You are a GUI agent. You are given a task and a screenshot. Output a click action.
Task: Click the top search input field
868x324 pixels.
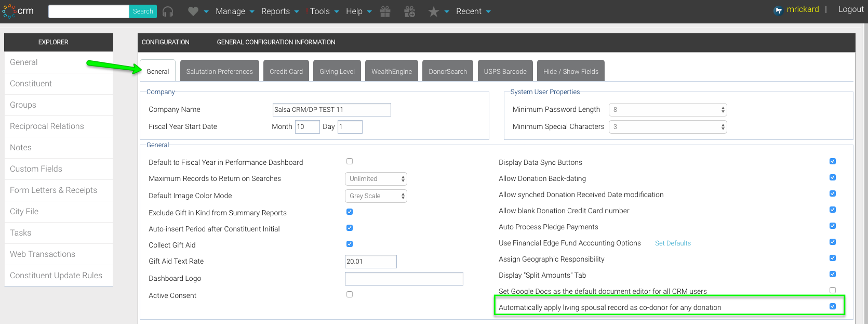89,11
